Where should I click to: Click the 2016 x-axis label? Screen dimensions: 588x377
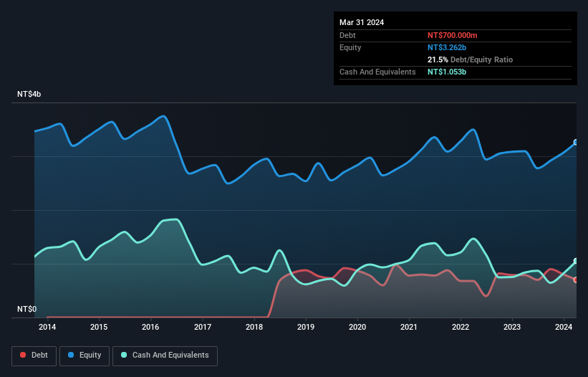coord(150,327)
